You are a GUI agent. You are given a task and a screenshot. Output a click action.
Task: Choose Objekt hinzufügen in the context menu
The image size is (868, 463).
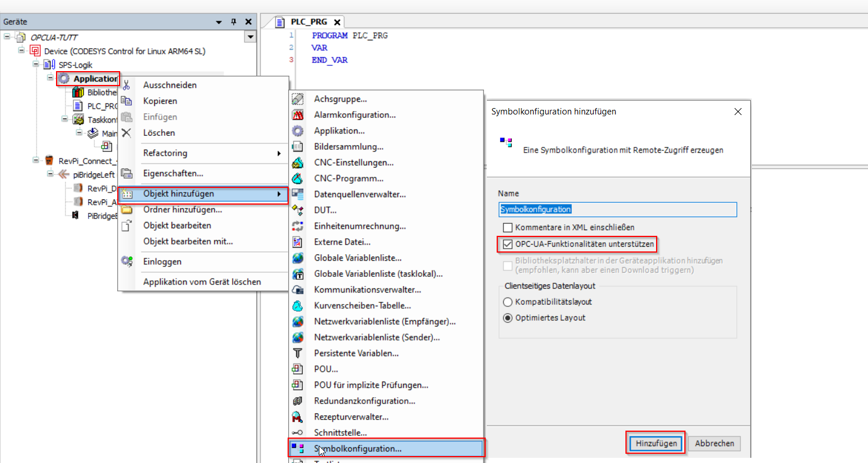coord(203,194)
